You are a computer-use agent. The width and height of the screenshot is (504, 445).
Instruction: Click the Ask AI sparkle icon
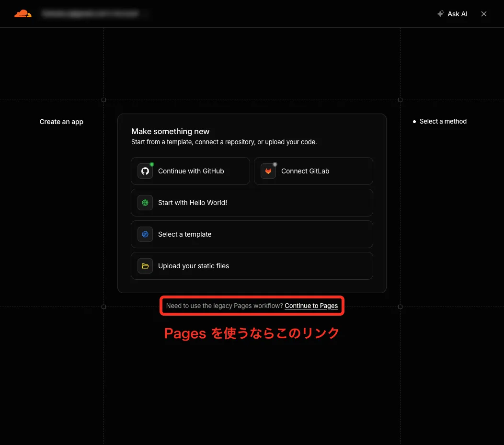coord(441,13)
